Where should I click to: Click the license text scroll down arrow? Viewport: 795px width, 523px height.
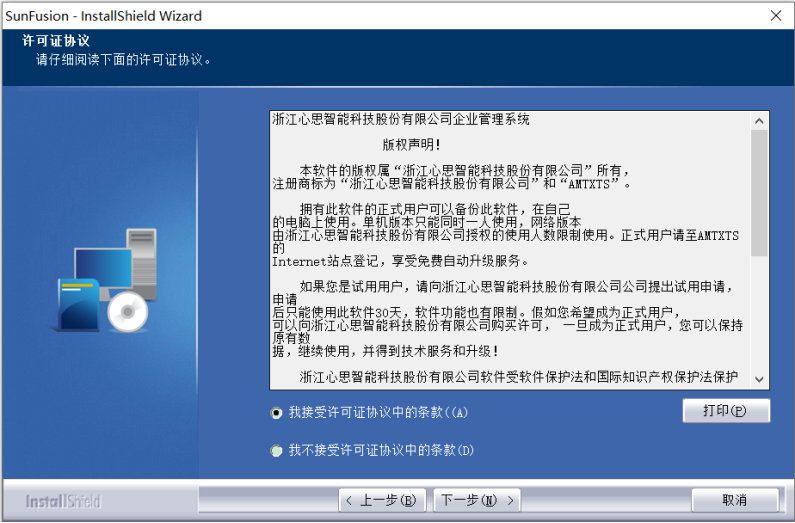tap(759, 379)
